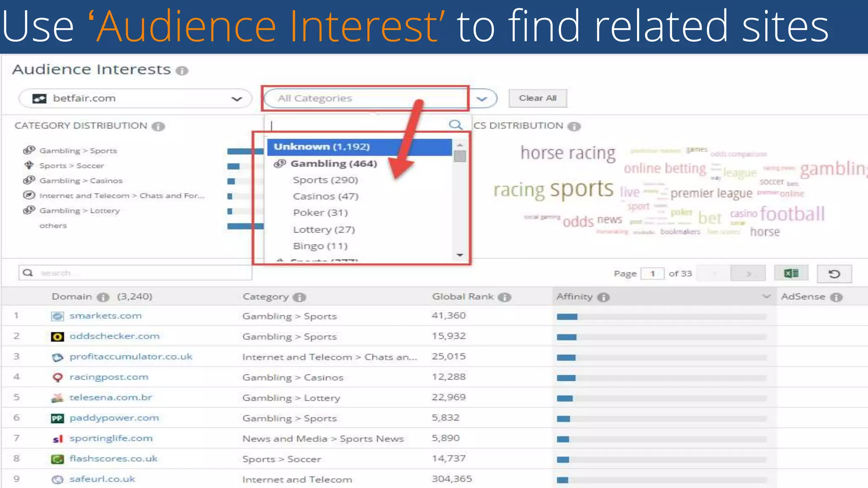Export the table to Excel
This screenshot has width=868, height=488.
[791, 273]
